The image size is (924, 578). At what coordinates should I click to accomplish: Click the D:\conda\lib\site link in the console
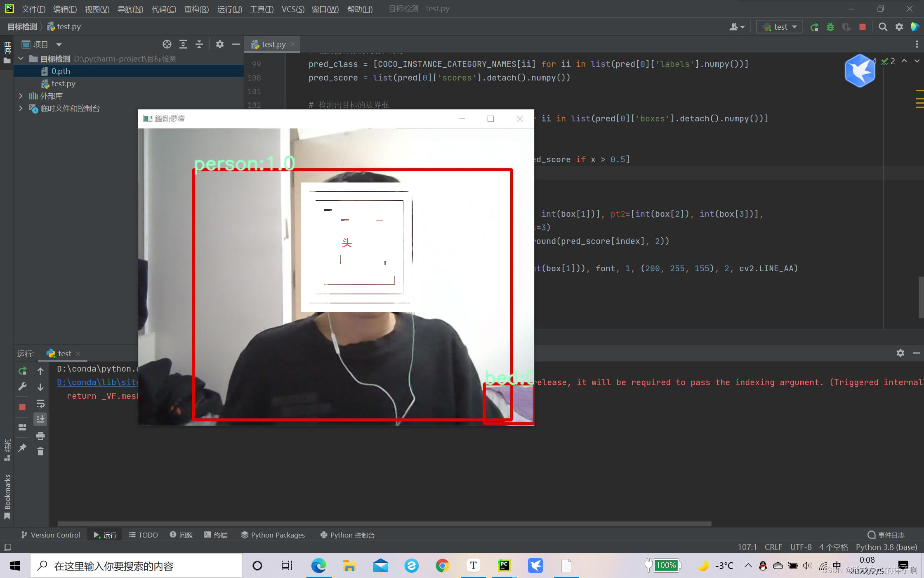(97, 382)
